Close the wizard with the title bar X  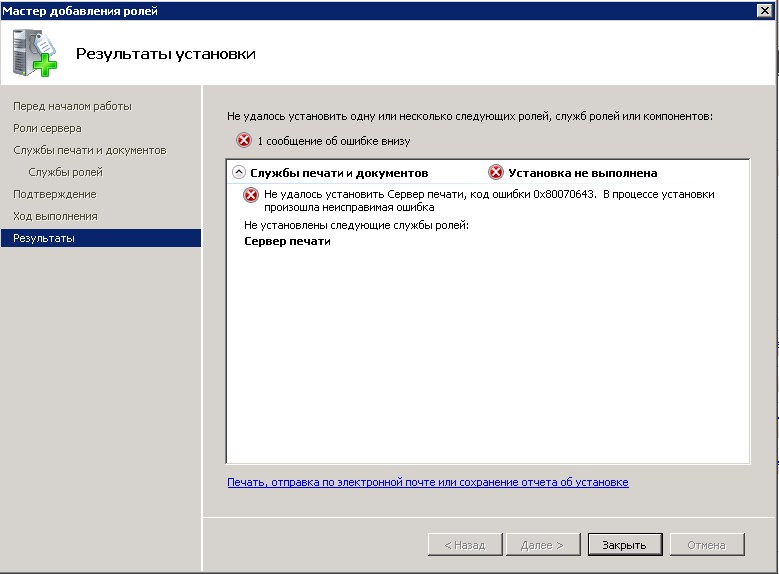click(x=765, y=10)
